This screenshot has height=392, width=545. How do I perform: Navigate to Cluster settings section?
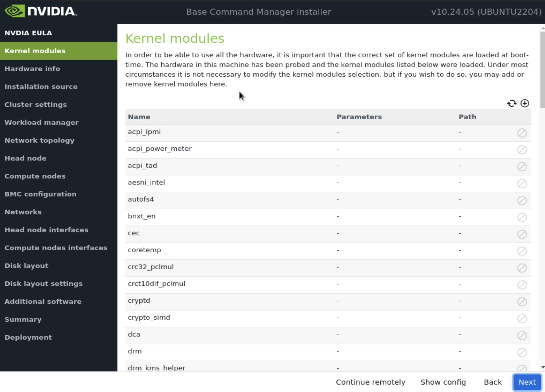(x=36, y=105)
